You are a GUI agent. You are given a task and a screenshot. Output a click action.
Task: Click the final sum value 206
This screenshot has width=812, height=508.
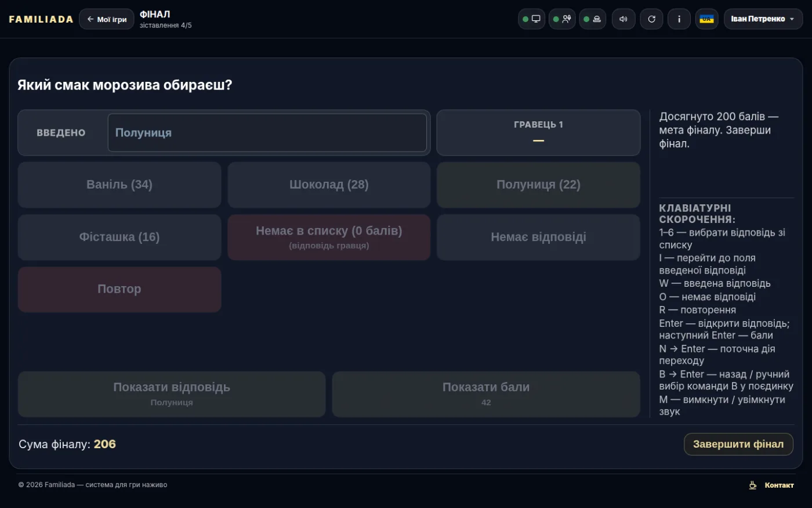(x=105, y=444)
